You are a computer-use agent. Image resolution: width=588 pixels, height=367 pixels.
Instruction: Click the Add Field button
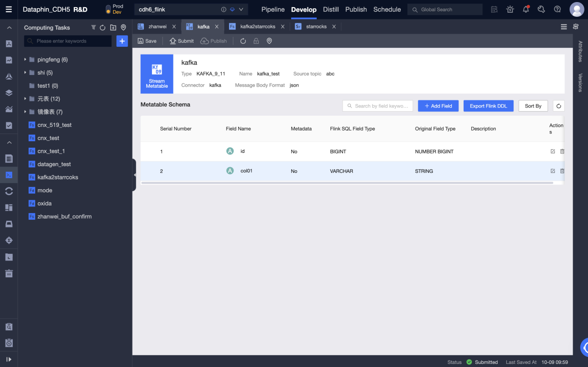click(438, 106)
